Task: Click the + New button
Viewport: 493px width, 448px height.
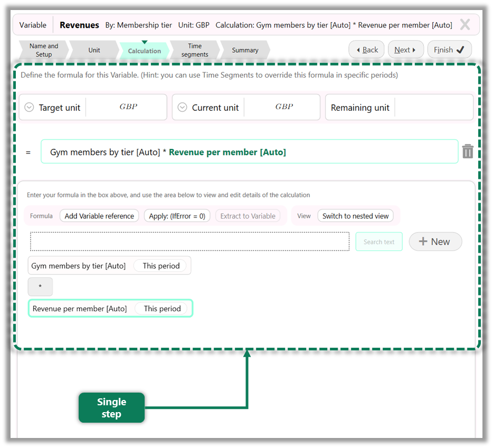Action: (435, 242)
